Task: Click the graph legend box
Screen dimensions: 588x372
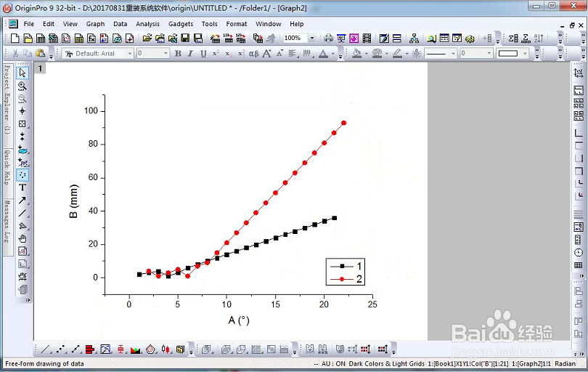Action: (346, 272)
